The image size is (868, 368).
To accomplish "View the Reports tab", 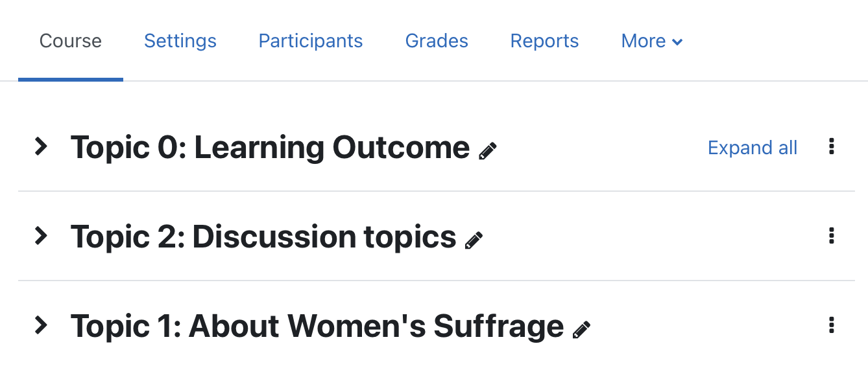I will 544,41.
